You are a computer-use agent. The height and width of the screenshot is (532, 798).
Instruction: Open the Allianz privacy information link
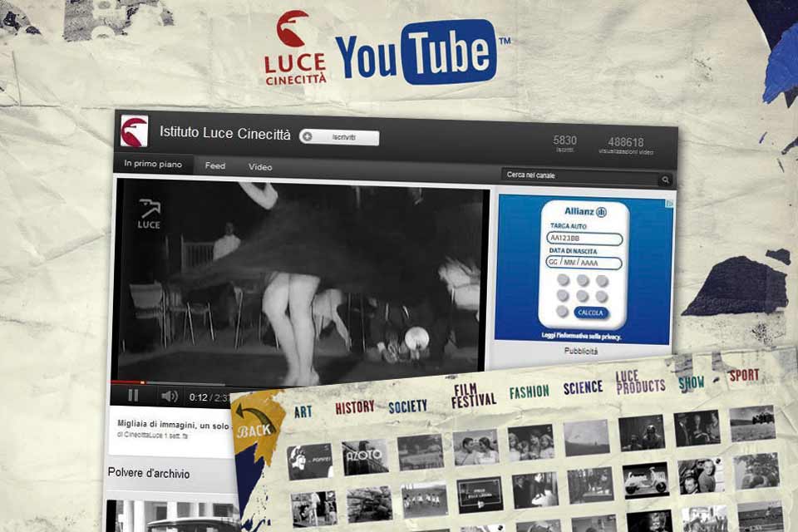point(581,336)
